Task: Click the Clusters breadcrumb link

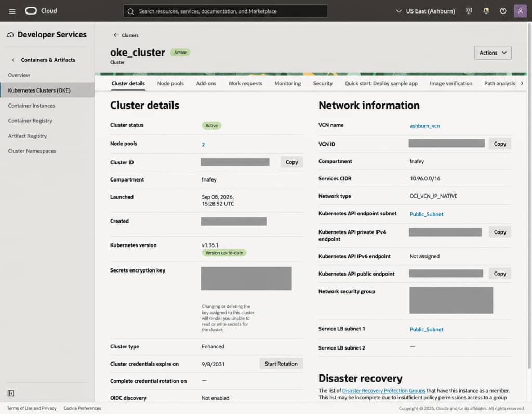Action: tap(130, 35)
